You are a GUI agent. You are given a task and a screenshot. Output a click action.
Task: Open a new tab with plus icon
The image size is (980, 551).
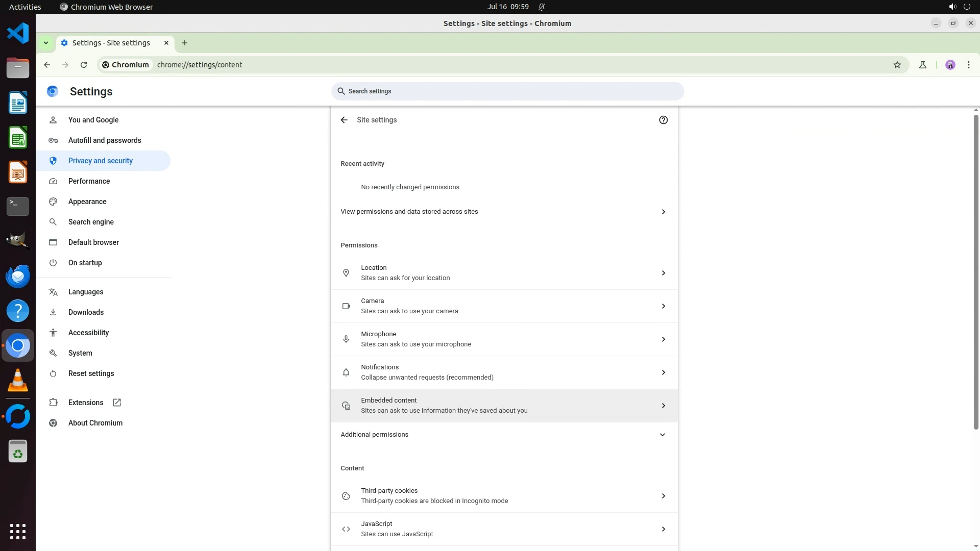click(185, 43)
